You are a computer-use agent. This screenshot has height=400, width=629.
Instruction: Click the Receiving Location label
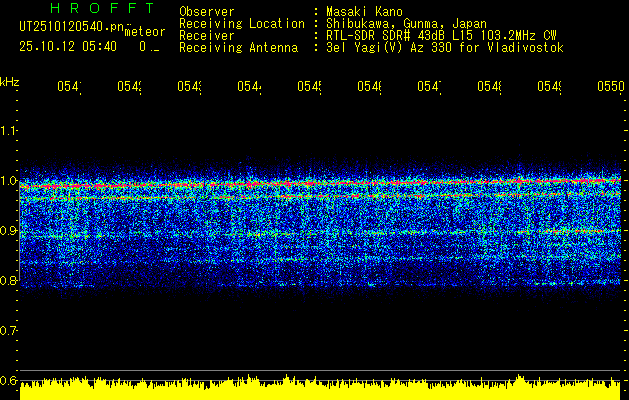(242, 24)
